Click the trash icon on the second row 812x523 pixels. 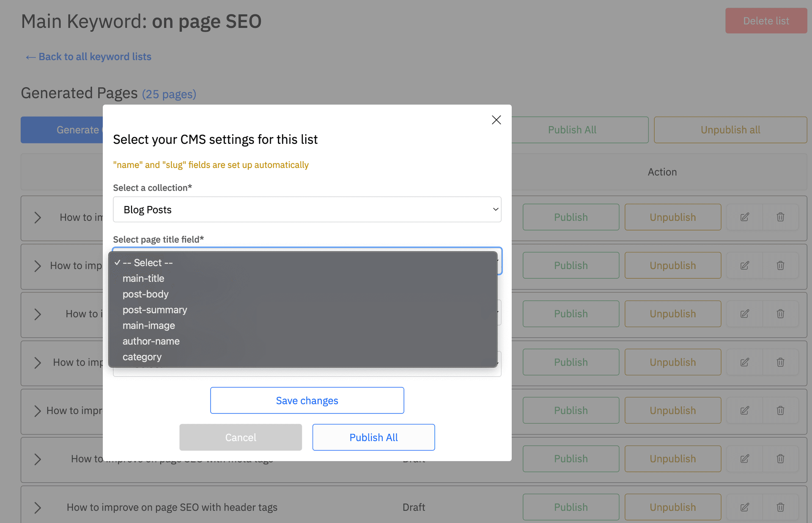(x=780, y=265)
